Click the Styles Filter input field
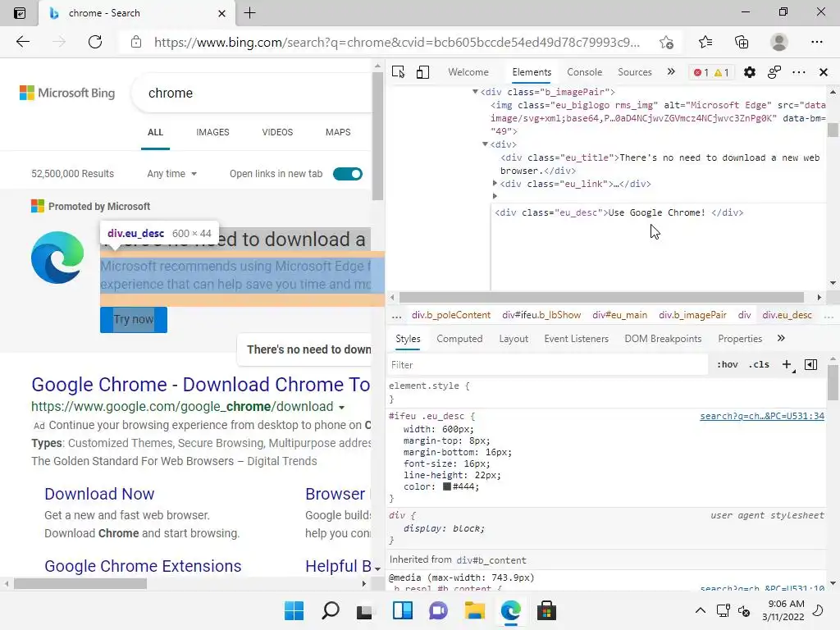 pyautogui.click(x=547, y=365)
